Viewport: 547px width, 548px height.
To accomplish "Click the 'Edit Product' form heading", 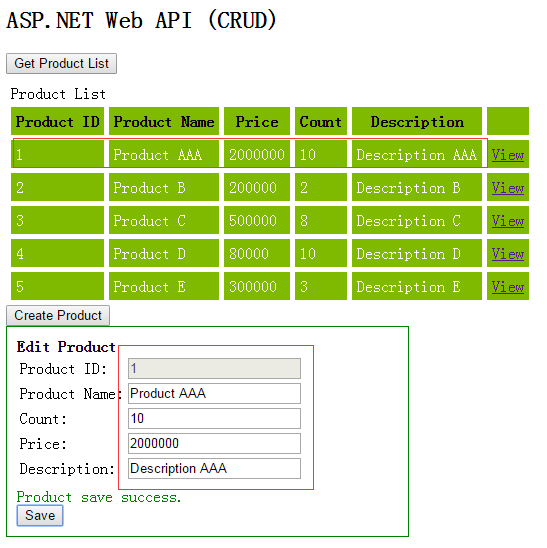I will pyautogui.click(x=66, y=347).
